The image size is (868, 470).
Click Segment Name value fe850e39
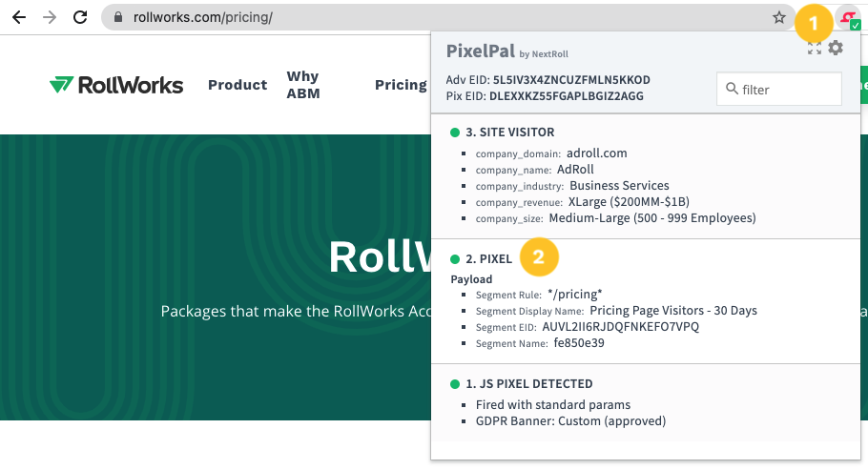pyautogui.click(x=579, y=343)
